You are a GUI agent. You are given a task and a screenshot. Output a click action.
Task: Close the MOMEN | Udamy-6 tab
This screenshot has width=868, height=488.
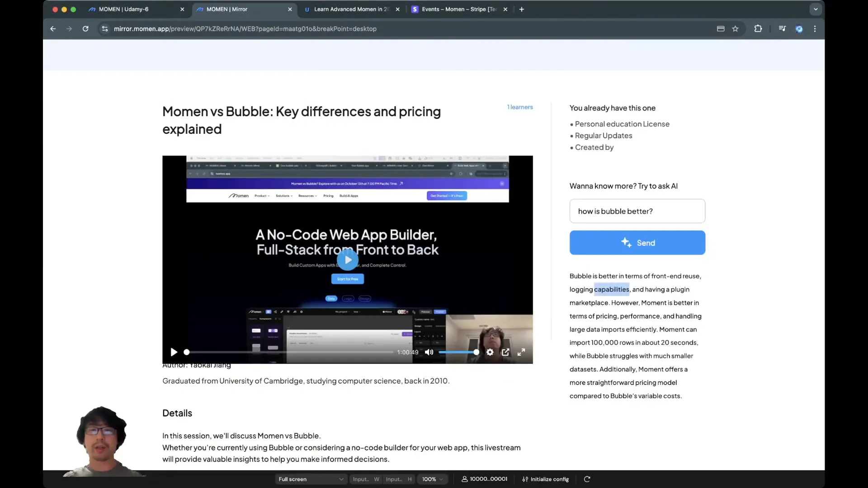182,9
